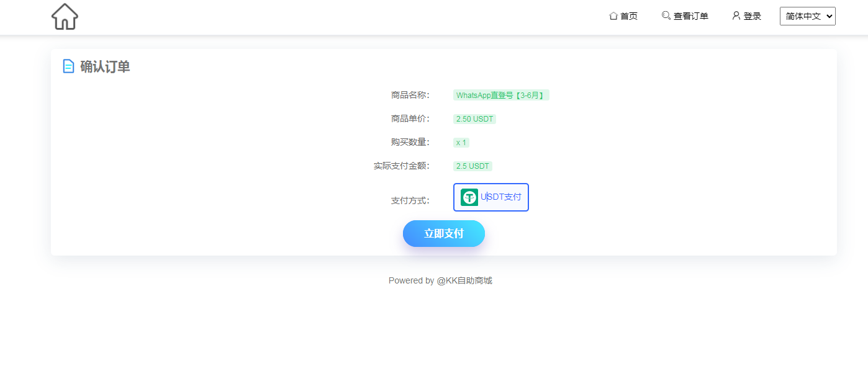868x384 pixels.
Task: Click the blue document icon beside 确认订单
Action: tap(68, 66)
